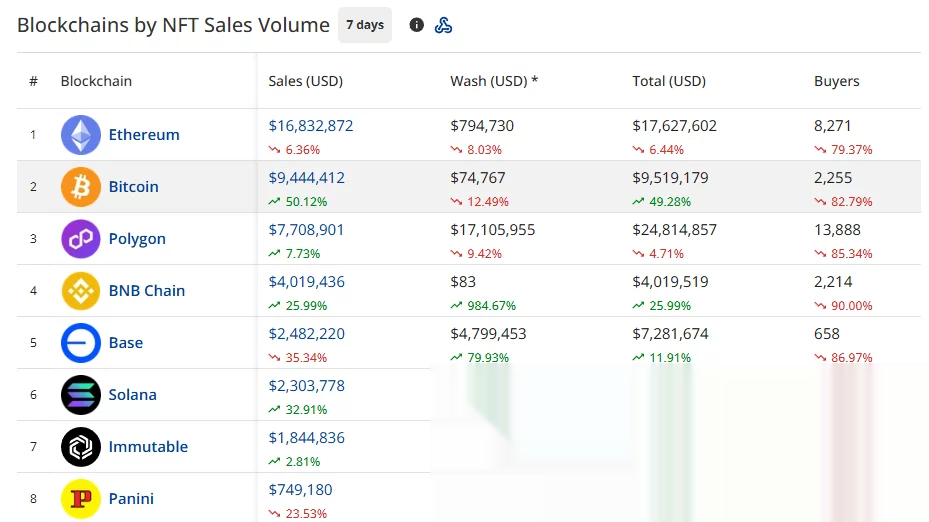Click the webhook icon in the header

click(443, 25)
